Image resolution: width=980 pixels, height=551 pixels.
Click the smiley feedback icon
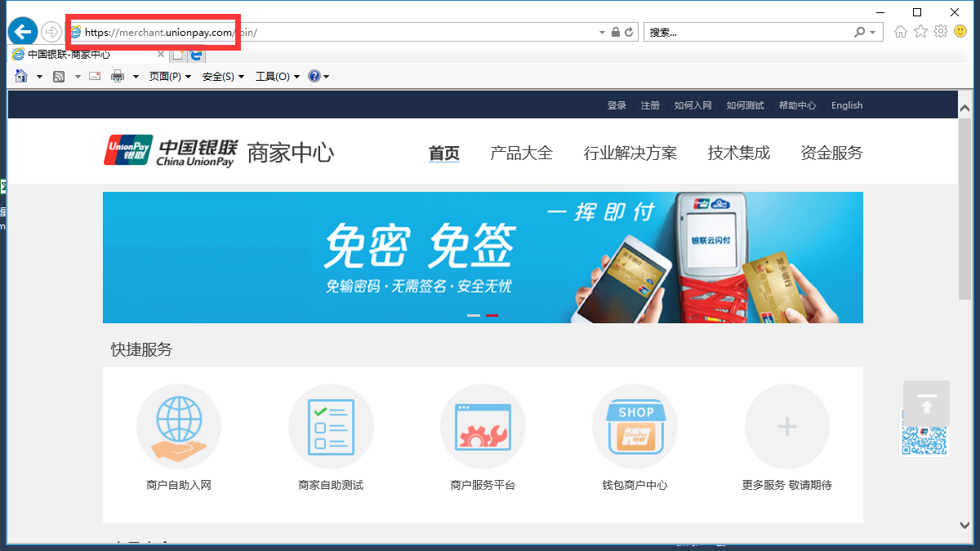point(960,32)
